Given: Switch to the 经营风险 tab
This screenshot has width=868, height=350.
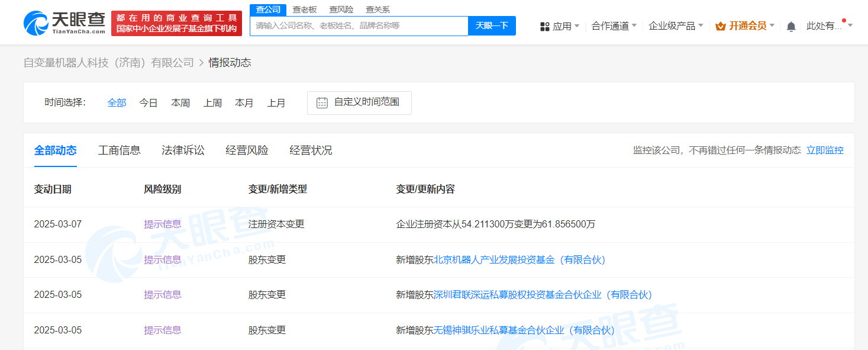Looking at the screenshot, I should pos(247,150).
